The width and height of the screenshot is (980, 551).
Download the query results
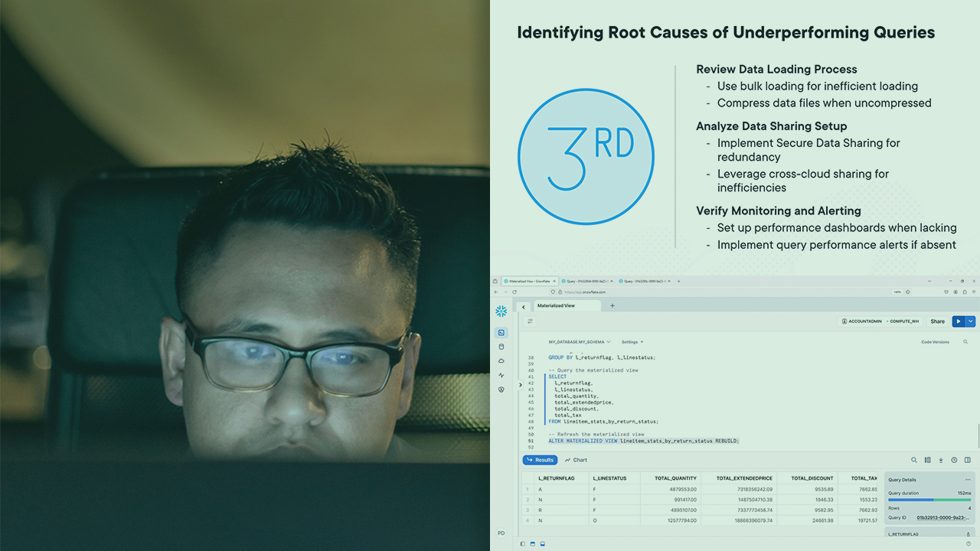[x=940, y=460]
